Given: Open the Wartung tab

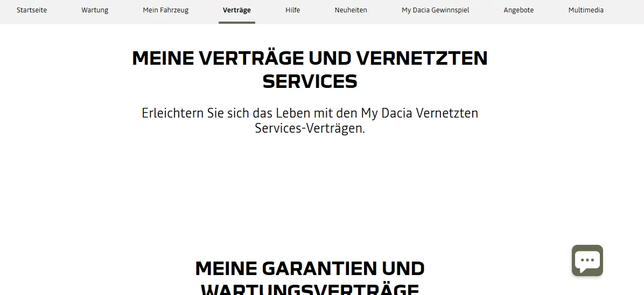Looking at the screenshot, I should click(x=95, y=10).
